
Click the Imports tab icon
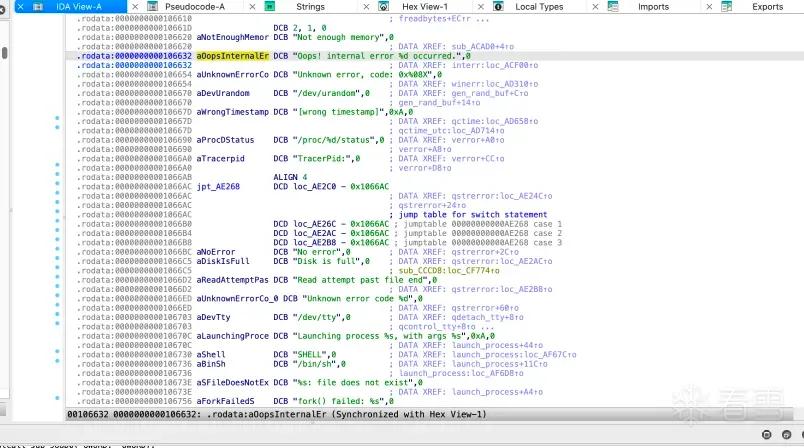613,7
